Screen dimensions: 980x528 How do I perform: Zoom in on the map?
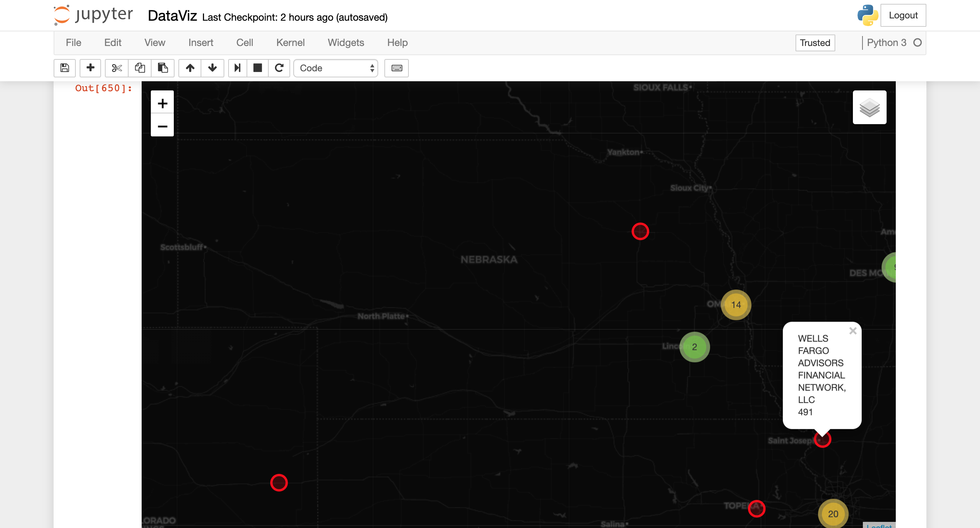coord(162,103)
